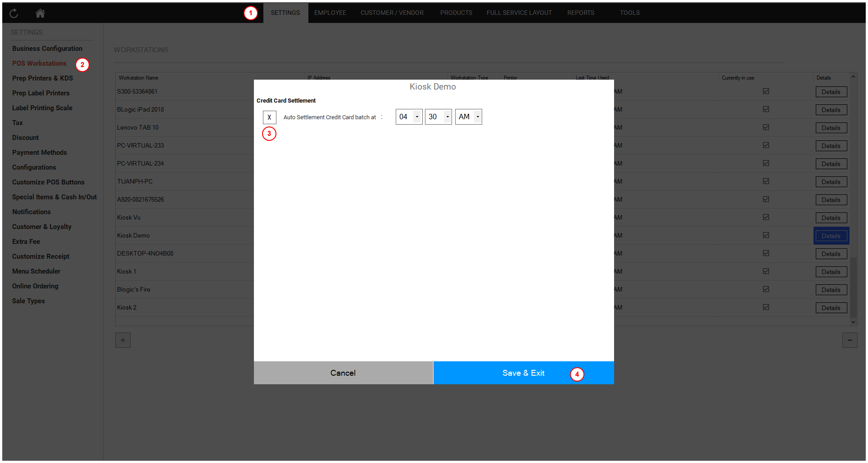Image resolution: width=868 pixels, height=463 pixels.
Task: Toggle 'Currently in use' for S300-53364861
Action: tap(766, 91)
